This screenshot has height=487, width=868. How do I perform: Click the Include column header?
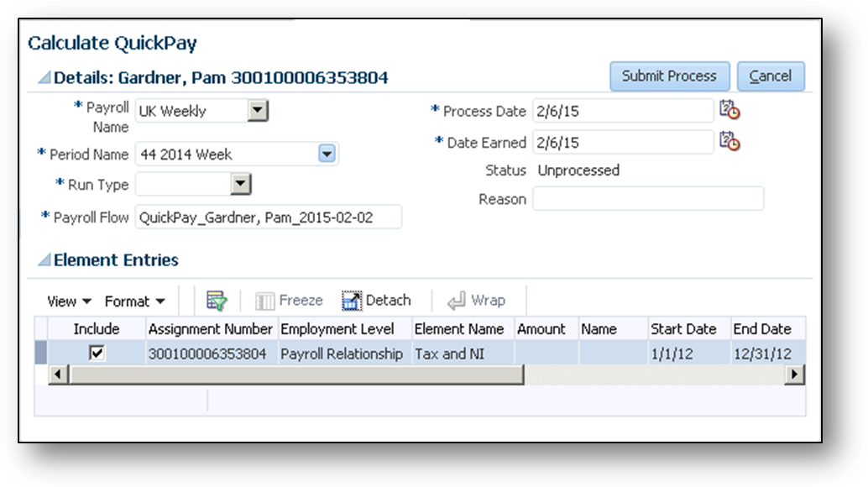coord(97,329)
